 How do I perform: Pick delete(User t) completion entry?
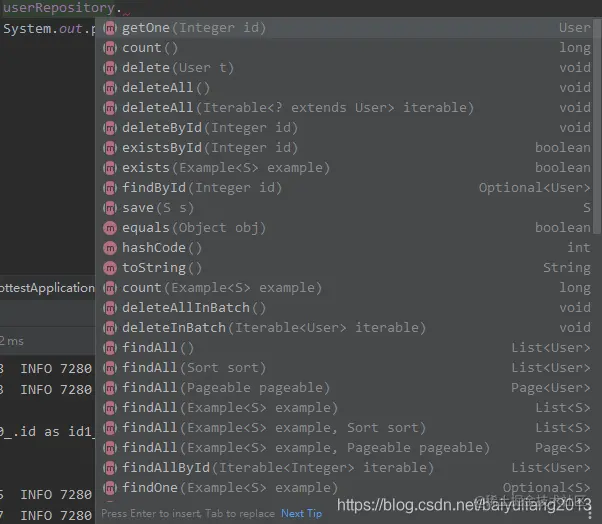coord(346,68)
